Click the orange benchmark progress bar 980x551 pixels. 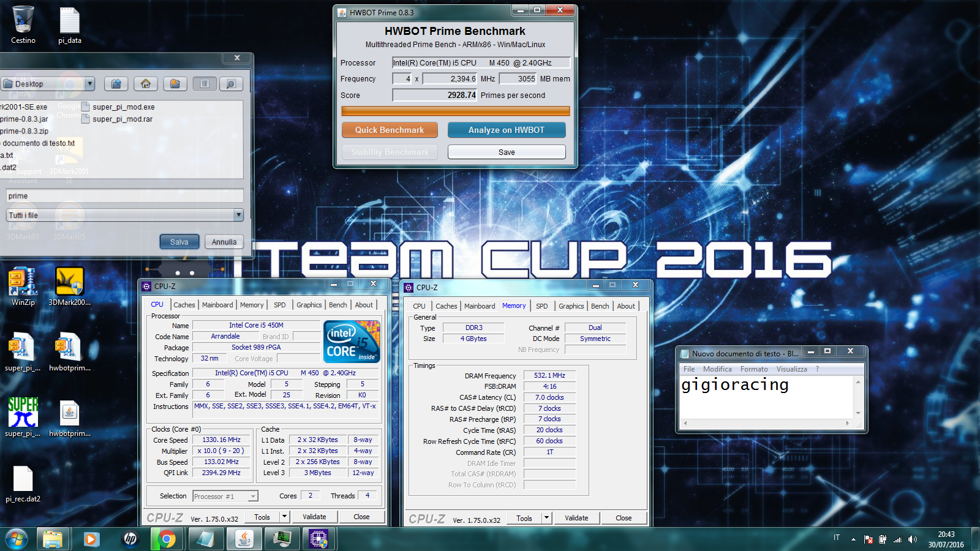pos(455,111)
